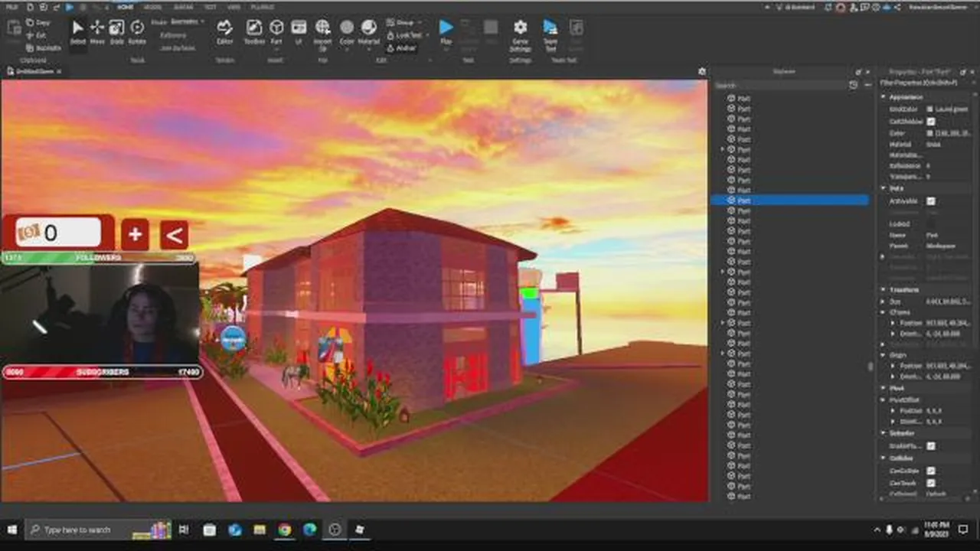The width and height of the screenshot is (980, 551).
Task: Click the Play test button
Action: [446, 31]
